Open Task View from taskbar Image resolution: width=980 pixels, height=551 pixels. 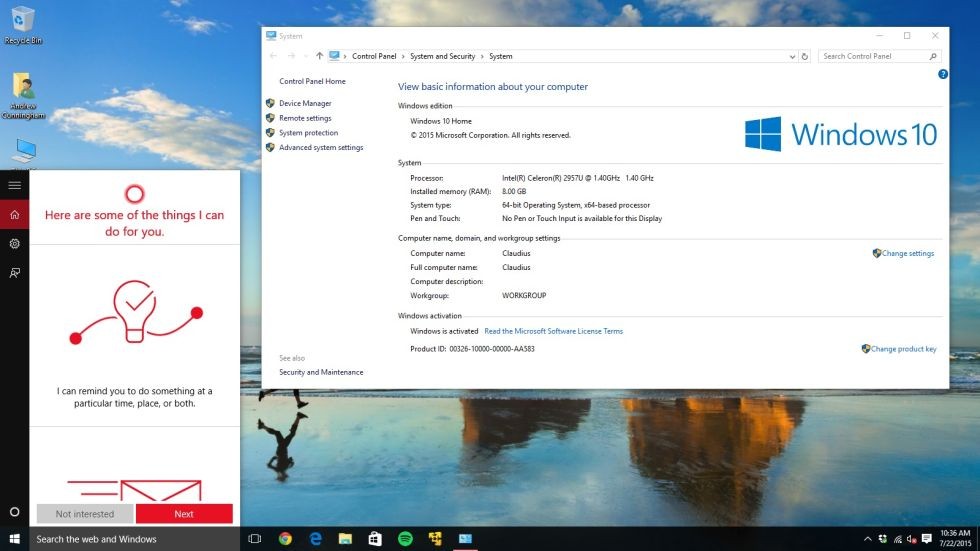coord(254,539)
